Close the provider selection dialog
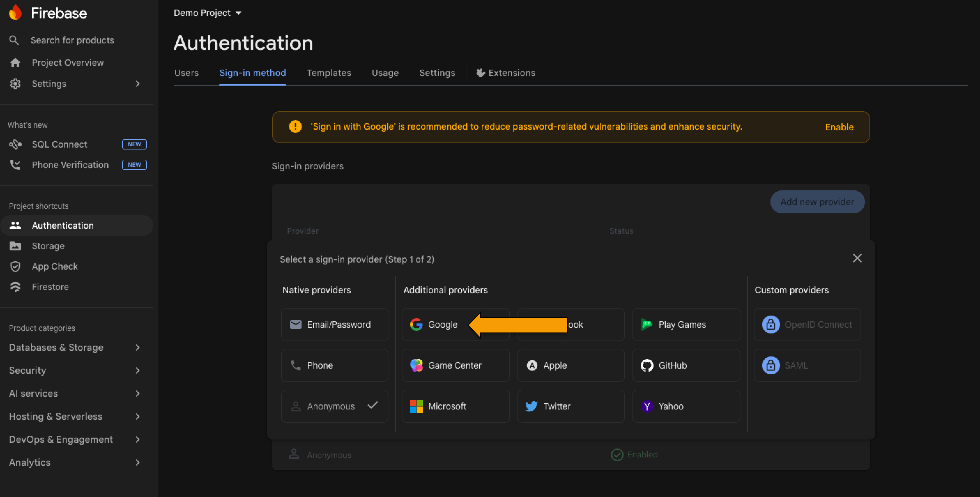 (857, 258)
